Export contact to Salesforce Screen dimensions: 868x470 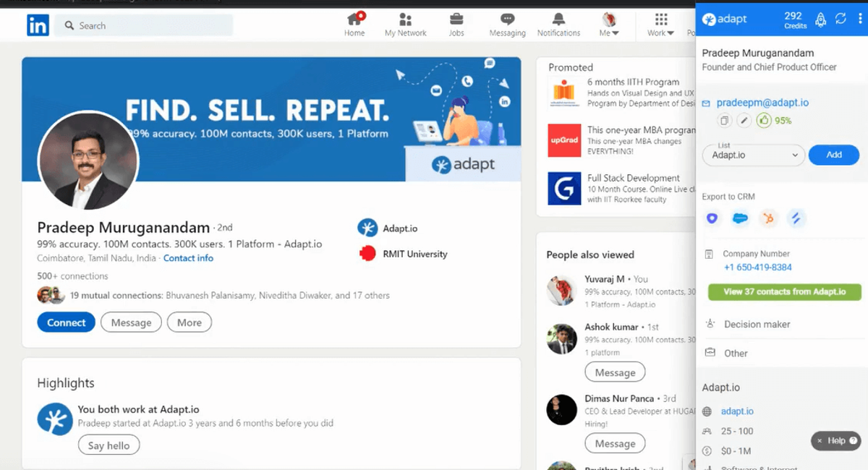[x=740, y=218]
